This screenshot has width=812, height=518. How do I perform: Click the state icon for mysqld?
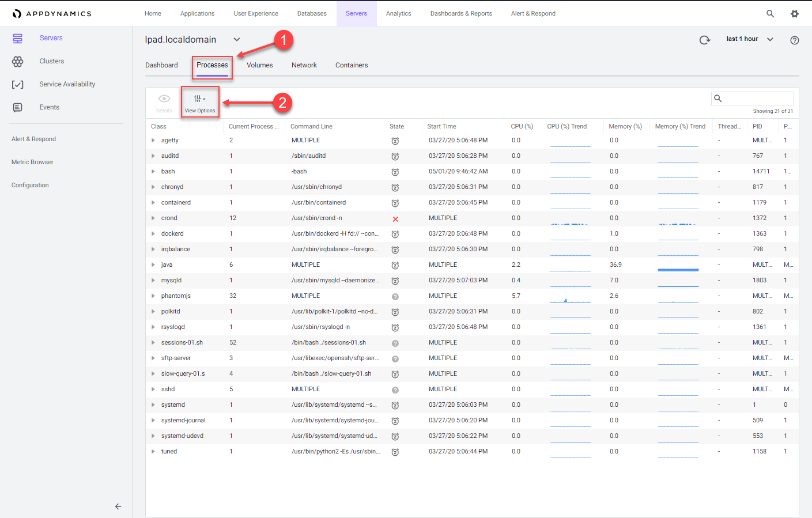coord(395,281)
